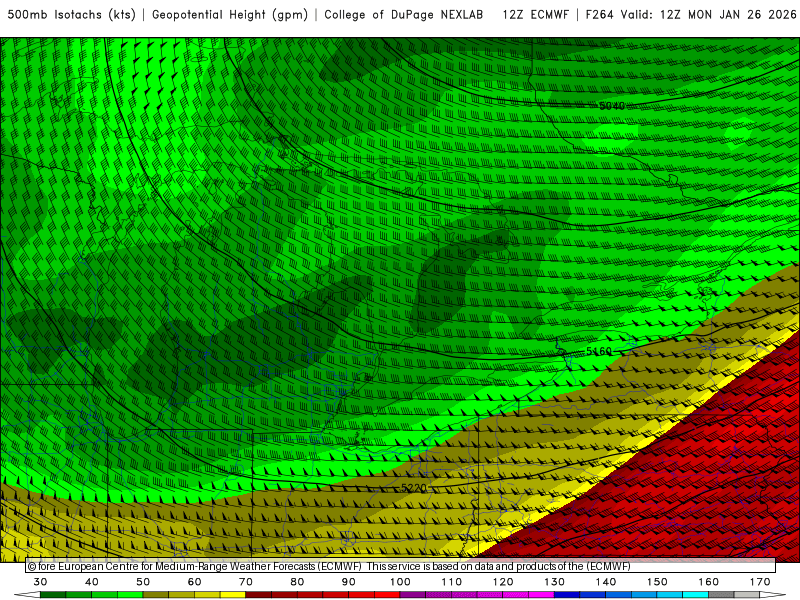Pick the purple 100-105 kt legend swatch
800x600 pixels.
tap(413, 595)
